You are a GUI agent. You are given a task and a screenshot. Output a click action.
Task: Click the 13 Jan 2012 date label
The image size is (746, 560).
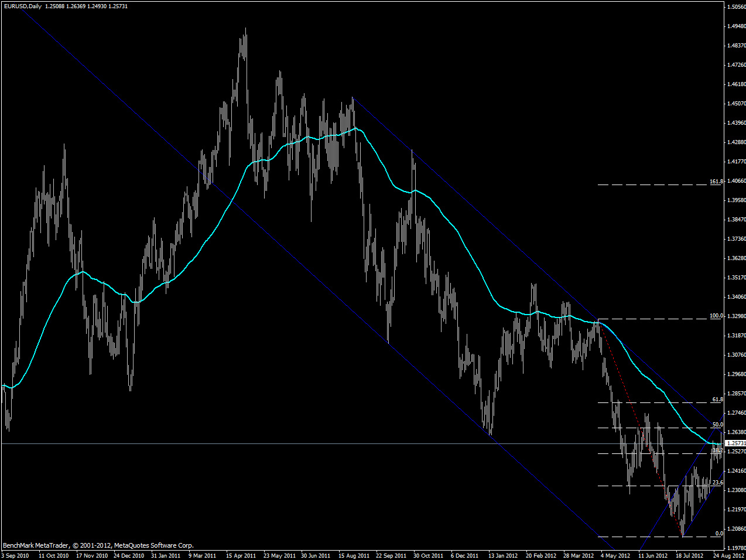pos(503,556)
